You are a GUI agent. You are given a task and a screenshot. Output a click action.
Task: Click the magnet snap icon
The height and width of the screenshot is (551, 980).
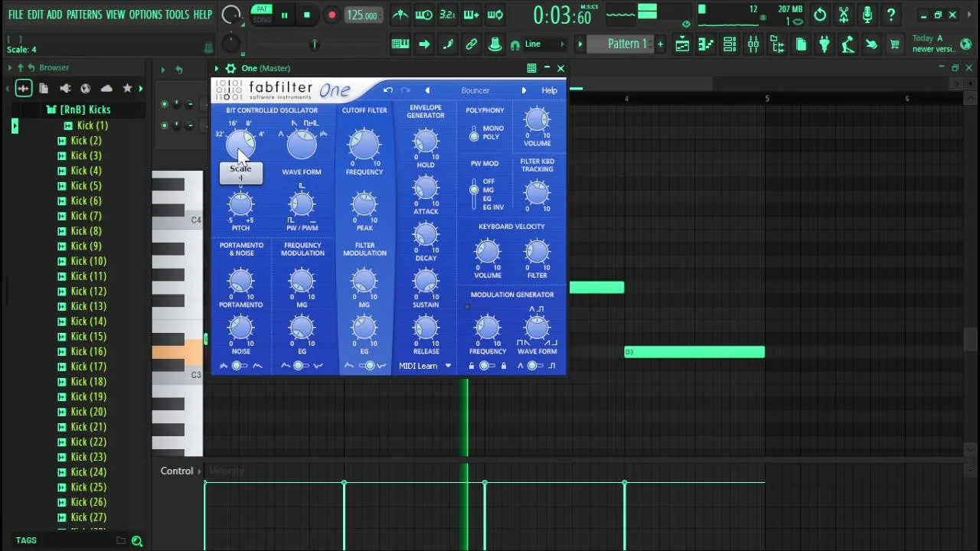point(515,45)
